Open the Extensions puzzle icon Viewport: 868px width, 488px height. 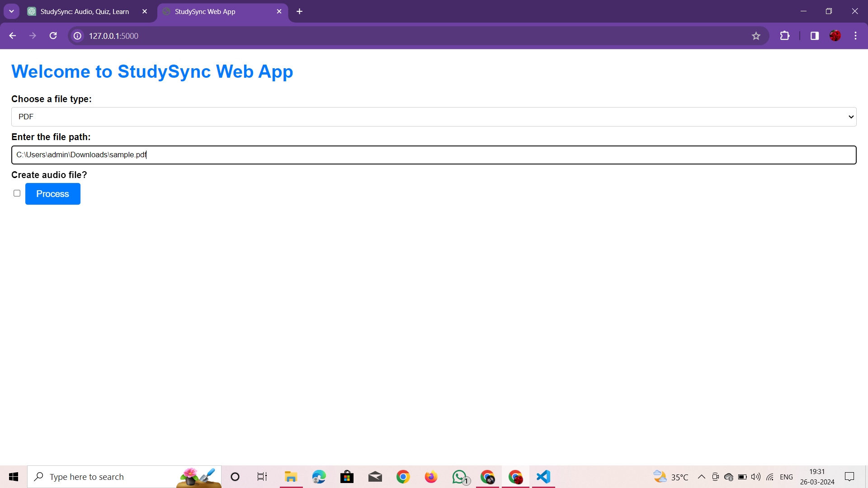coord(785,36)
